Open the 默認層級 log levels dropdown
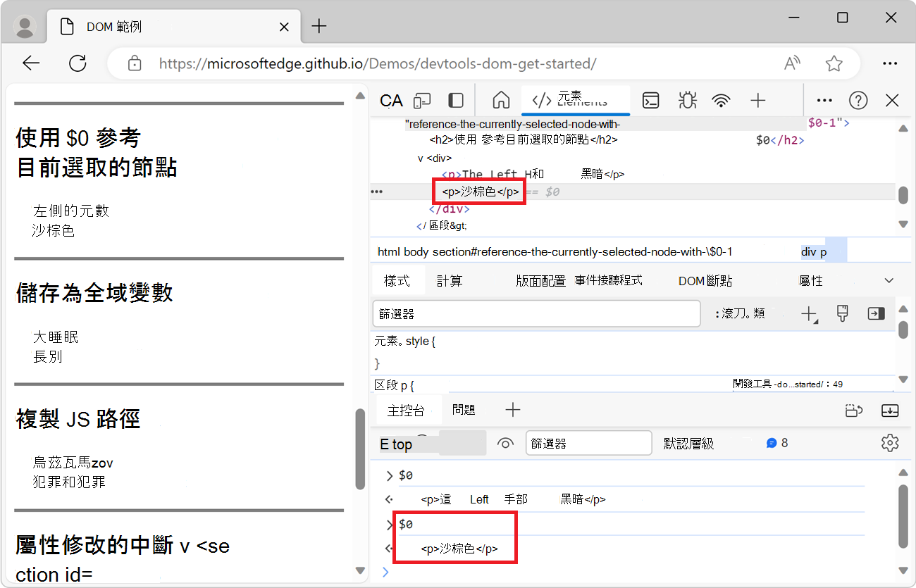 pyautogui.click(x=689, y=444)
